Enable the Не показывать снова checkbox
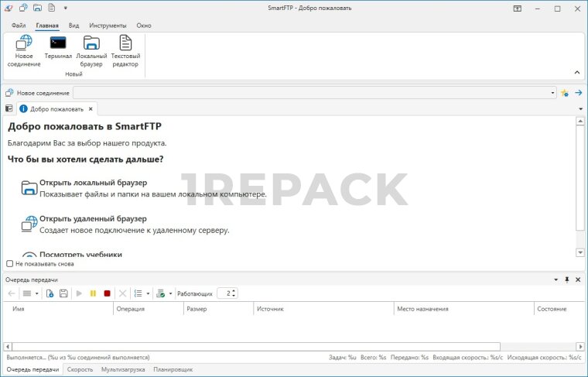This screenshot has width=588, height=377. (10, 264)
